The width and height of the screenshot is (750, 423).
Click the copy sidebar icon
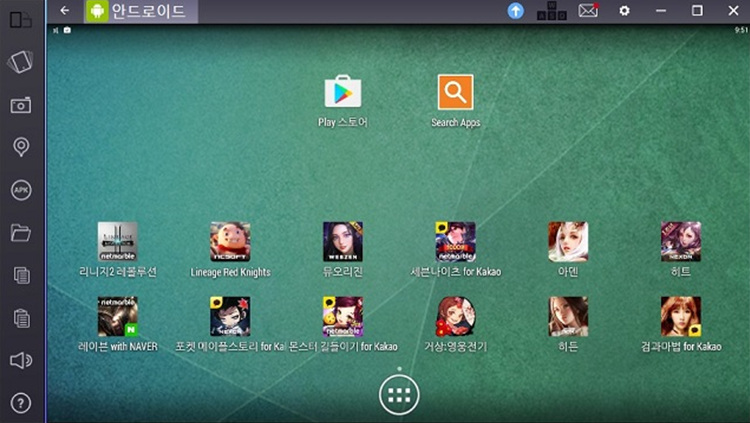click(x=21, y=275)
